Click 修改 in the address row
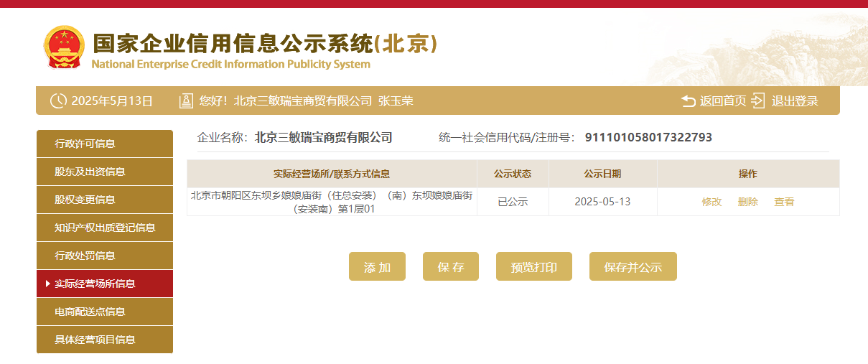 pos(711,202)
